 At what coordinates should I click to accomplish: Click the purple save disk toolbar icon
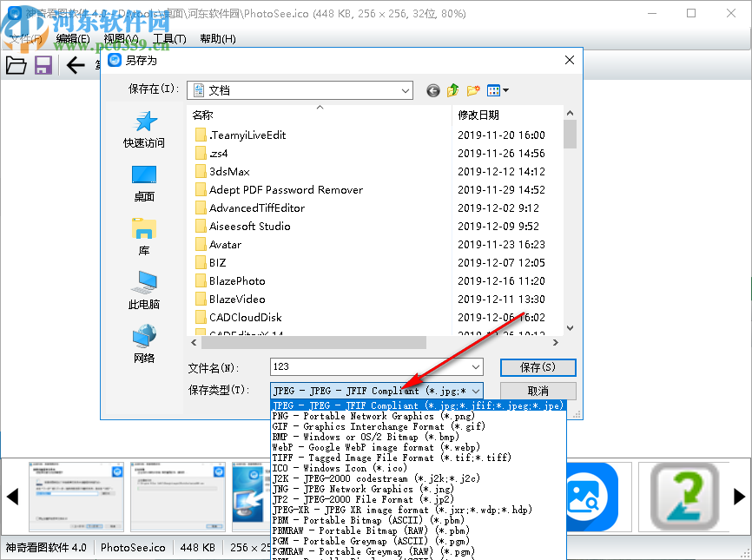coord(43,65)
